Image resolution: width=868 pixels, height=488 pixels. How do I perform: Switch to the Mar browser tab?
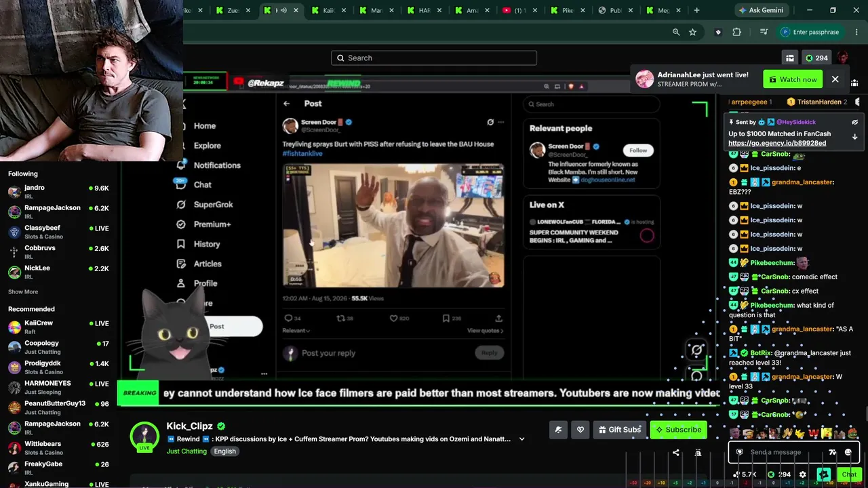coord(376,10)
